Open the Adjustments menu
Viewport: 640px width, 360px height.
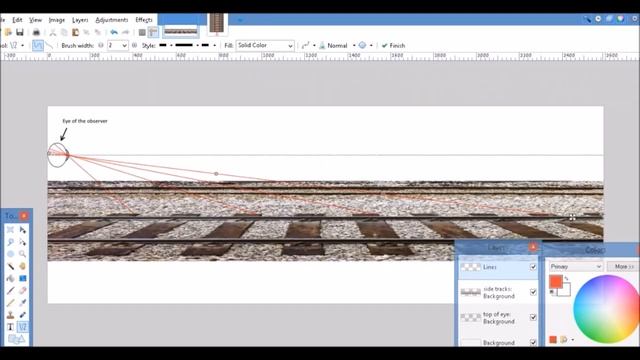tap(112, 20)
